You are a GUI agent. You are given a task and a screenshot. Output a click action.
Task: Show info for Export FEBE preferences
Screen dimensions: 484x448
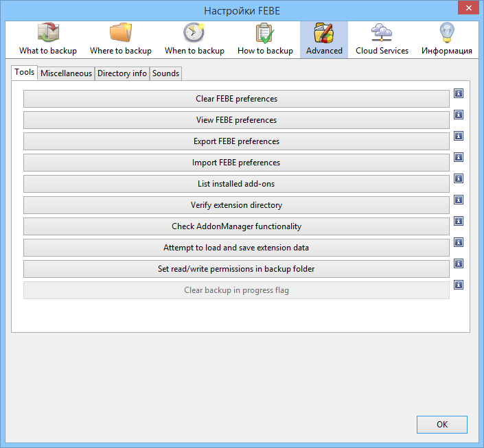coord(459,136)
